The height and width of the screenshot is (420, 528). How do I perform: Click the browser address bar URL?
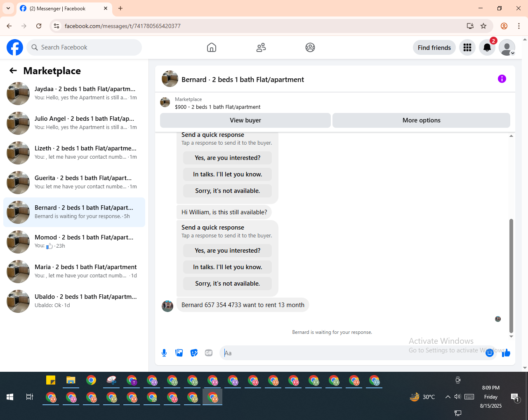pyautogui.click(x=123, y=26)
